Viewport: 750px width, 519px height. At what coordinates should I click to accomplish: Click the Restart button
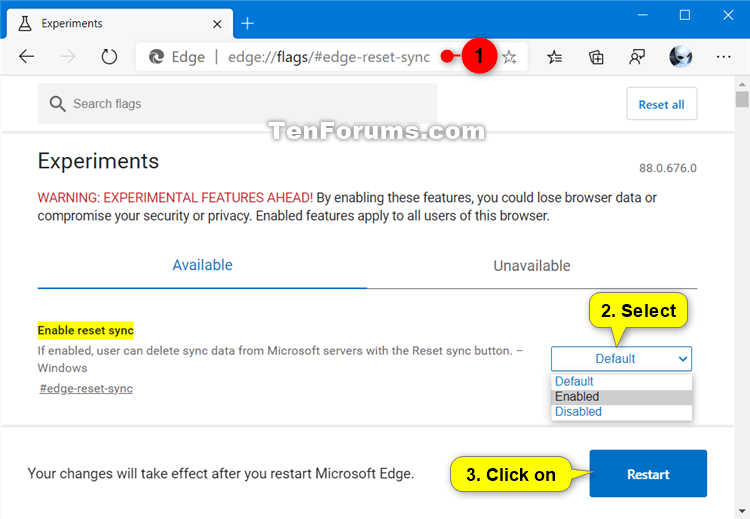click(648, 474)
